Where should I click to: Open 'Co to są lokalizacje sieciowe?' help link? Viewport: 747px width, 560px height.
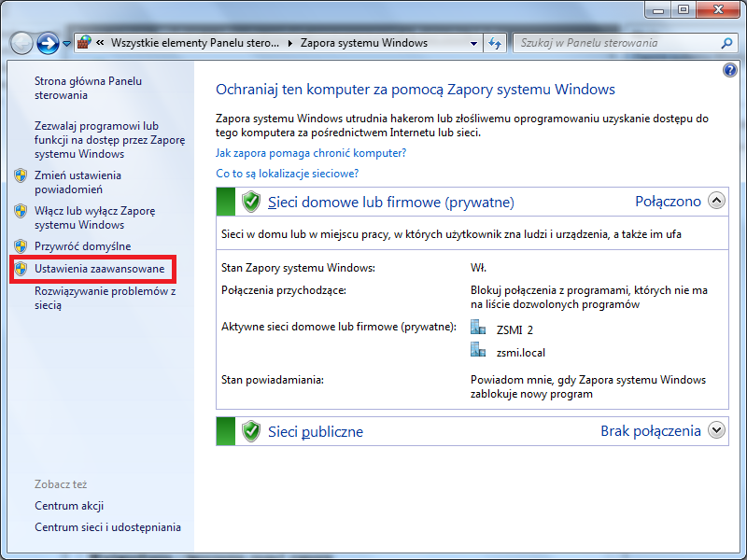288,174
